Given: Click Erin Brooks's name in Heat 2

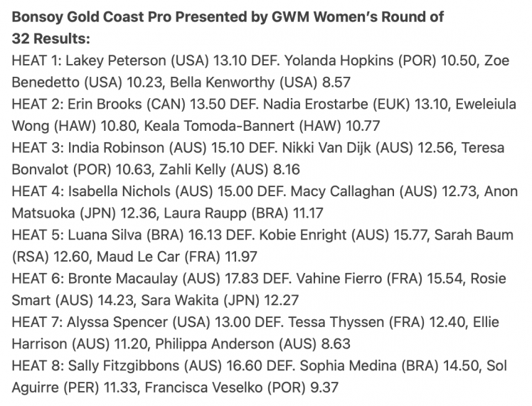Looking at the screenshot, I should [x=105, y=104].
